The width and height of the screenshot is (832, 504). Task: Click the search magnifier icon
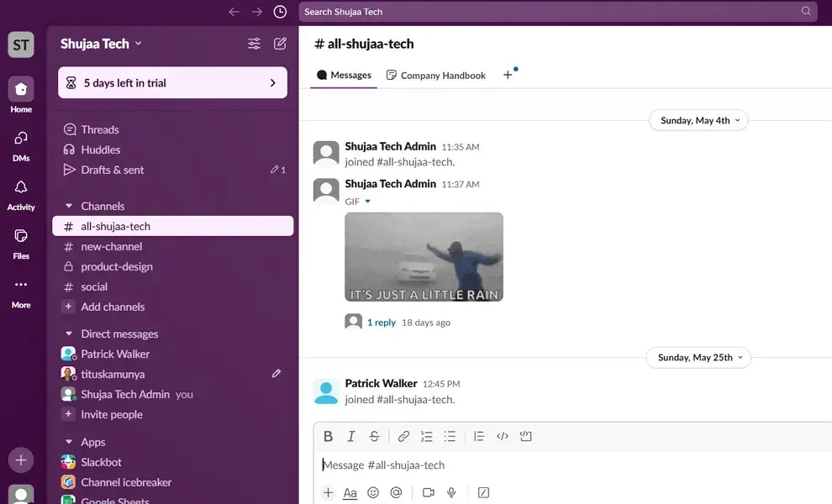pos(806,11)
